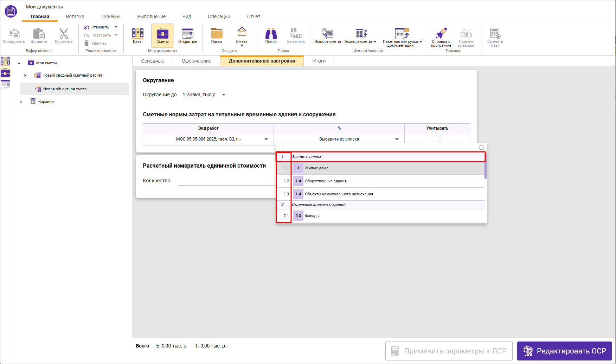This screenshot has height=364, width=616.
Task: Click the magnifier icon in dropdown search
Action: pyautogui.click(x=481, y=148)
